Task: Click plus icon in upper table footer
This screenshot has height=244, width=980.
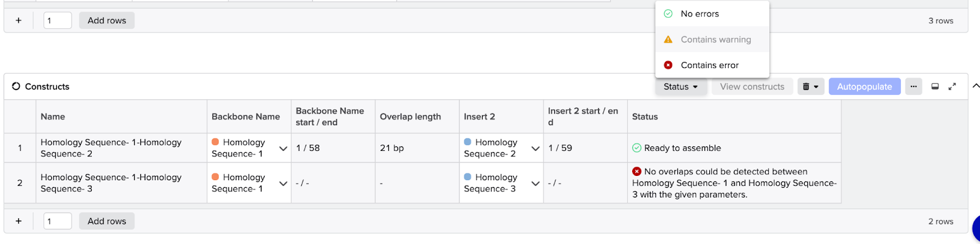Action: coord(18,20)
